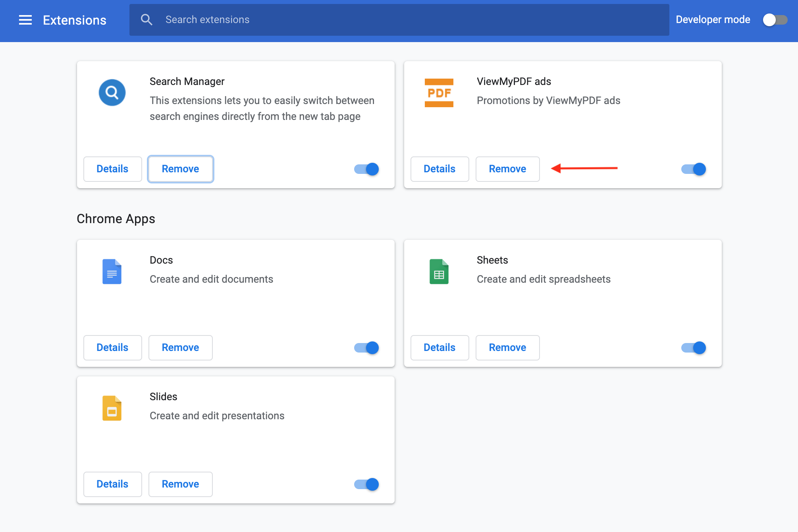Disable the Docs app toggle
Viewport: 798px width, 532px height.
click(x=366, y=348)
